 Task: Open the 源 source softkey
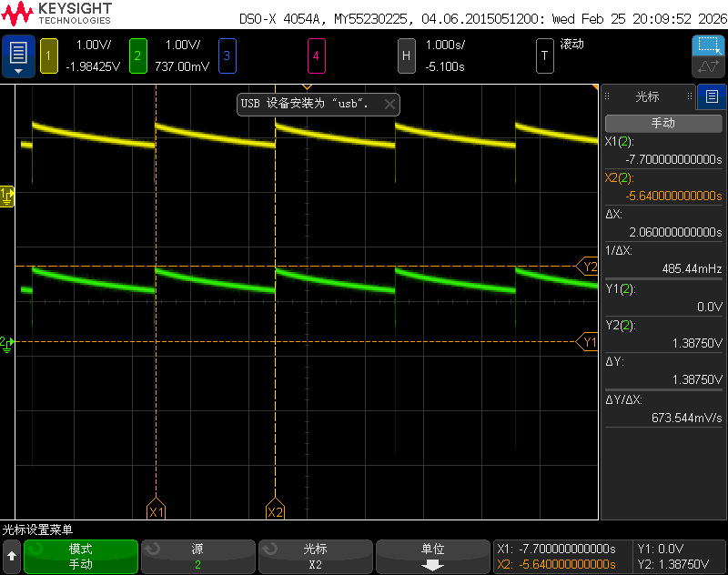198,557
